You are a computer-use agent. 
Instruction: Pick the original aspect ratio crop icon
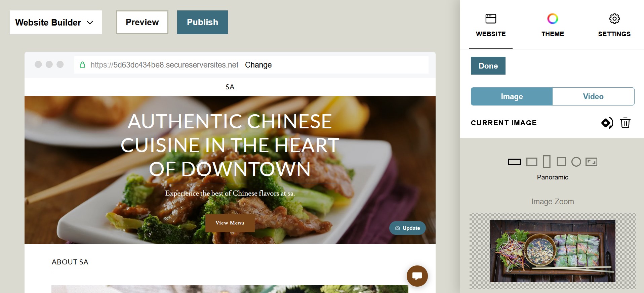click(591, 162)
